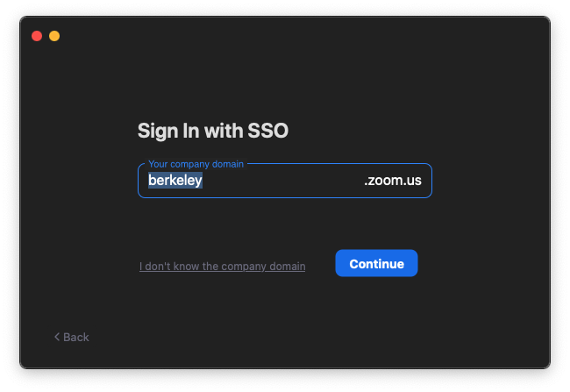
Task: Click the "Your company domain" field label
Action: (x=196, y=164)
